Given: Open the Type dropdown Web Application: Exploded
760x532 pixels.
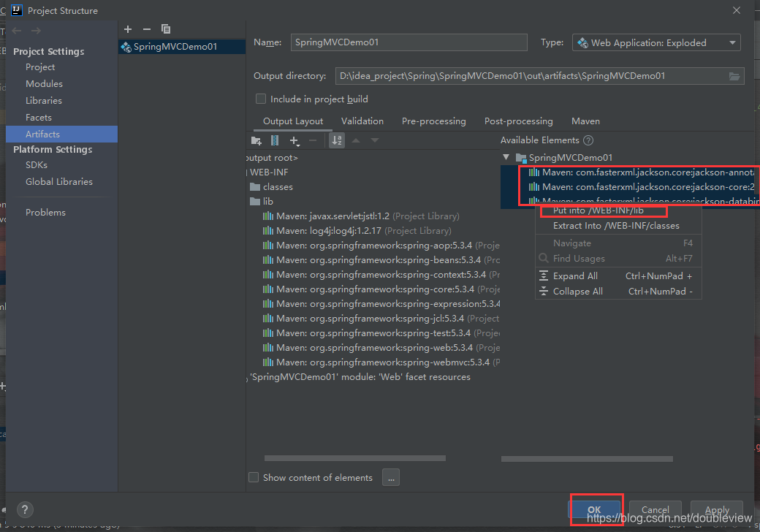Looking at the screenshot, I should [x=656, y=42].
